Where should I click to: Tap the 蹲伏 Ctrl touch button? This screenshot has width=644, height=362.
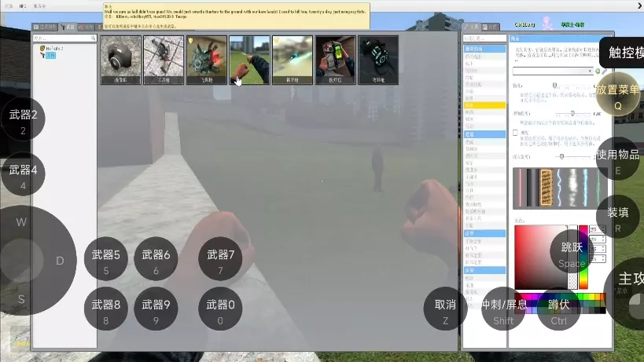(x=559, y=309)
